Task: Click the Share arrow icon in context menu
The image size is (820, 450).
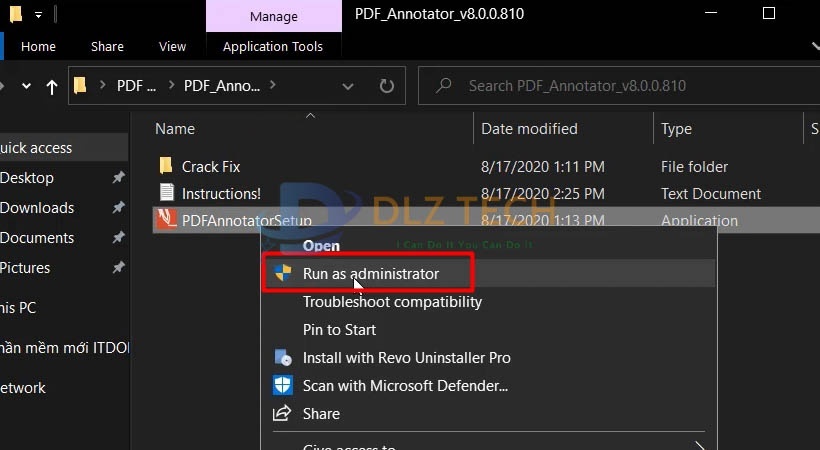Action: (x=282, y=413)
